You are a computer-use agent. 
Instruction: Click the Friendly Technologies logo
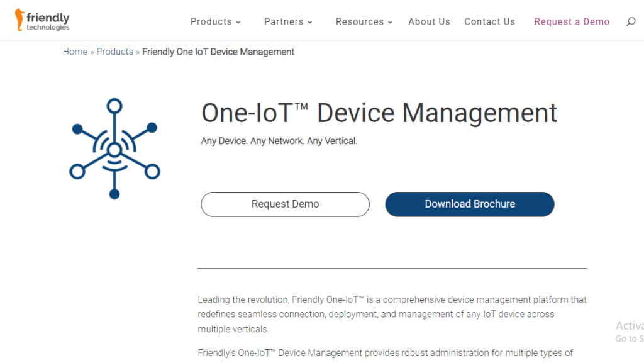[42, 20]
